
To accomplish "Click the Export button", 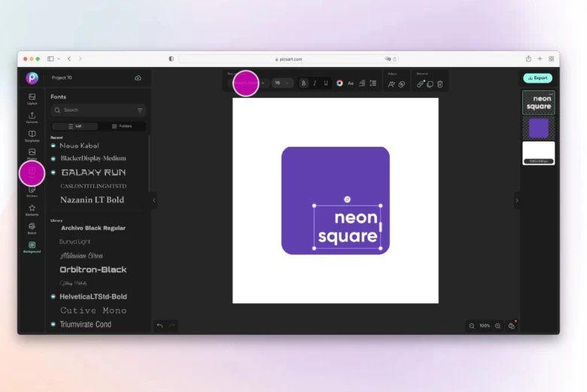I will pyautogui.click(x=537, y=77).
